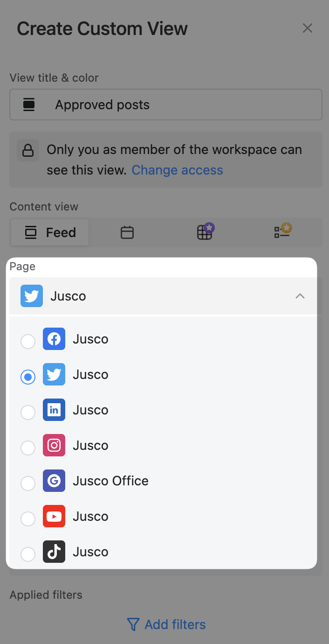Select the LinkedIn Jusco radio button
This screenshot has height=644, width=329.
pyautogui.click(x=28, y=413)
